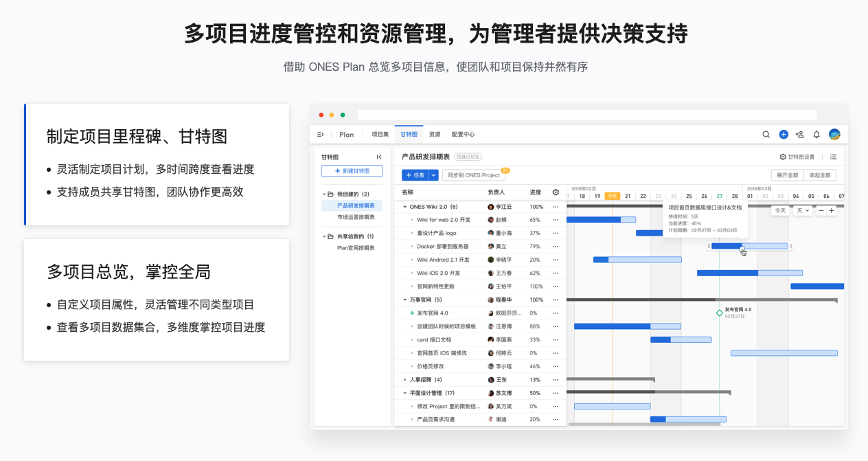Click the card 接口文档 Gantt bar

681,339
